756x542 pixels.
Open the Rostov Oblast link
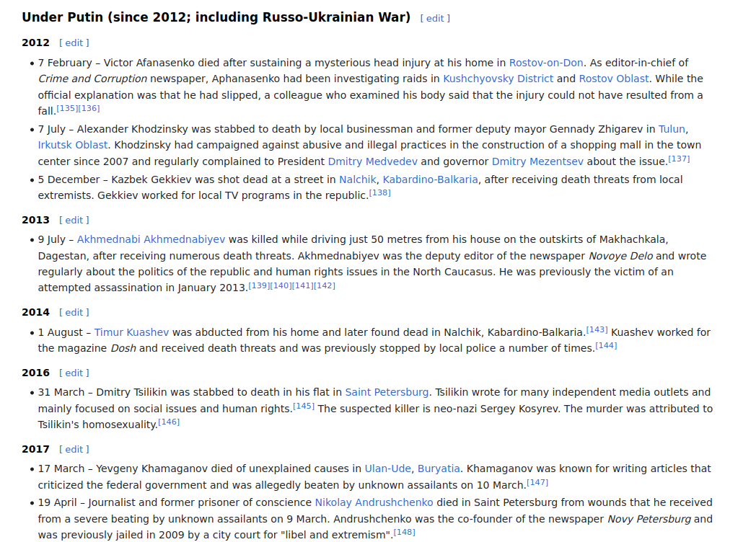coord(613,79)
